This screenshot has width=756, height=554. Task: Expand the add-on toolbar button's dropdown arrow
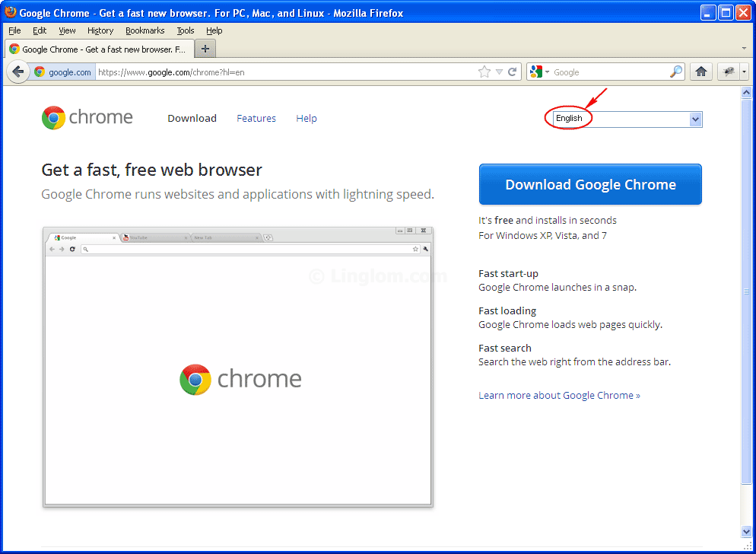point(744,72)
